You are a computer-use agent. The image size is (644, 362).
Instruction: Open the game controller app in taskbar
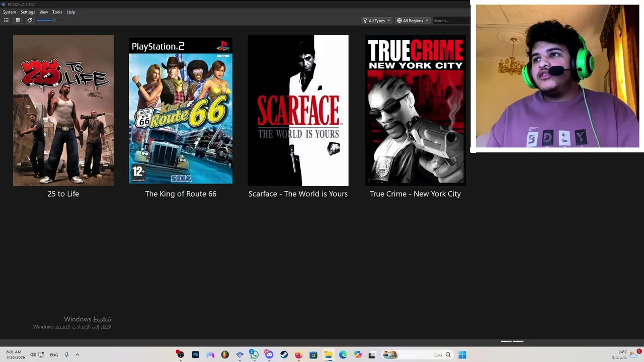tap(210, 355)
